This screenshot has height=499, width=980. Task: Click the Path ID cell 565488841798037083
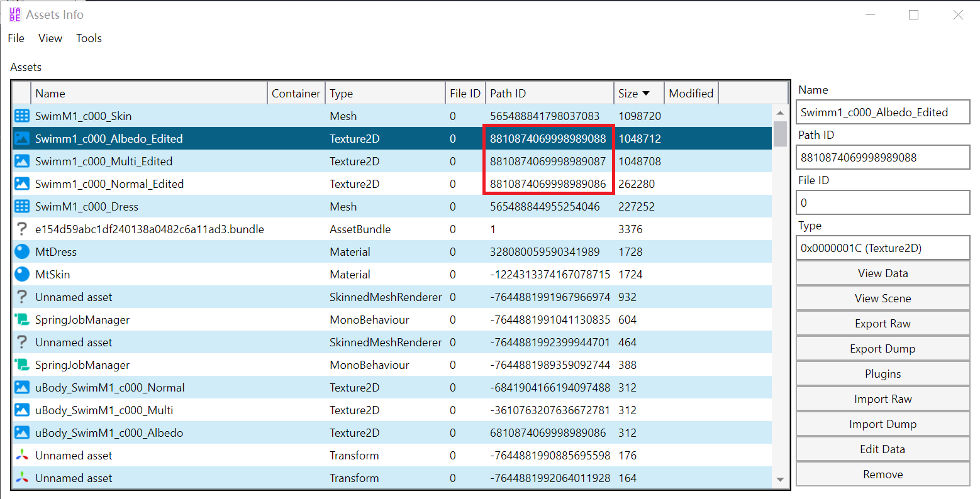pos(545,116)
